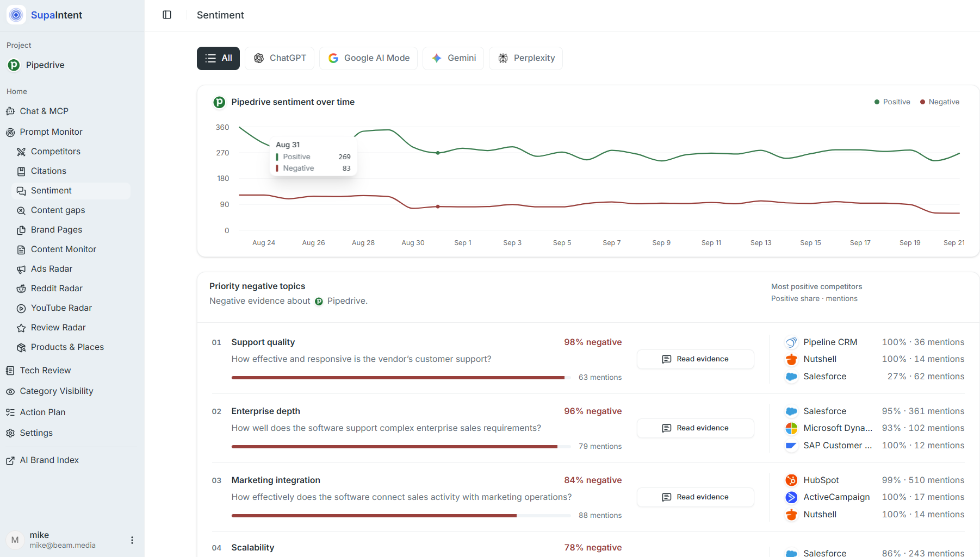Click the Competitors crossed-swords icon
The width and height of the screenshot is (980, 557).
click(21, 152)
